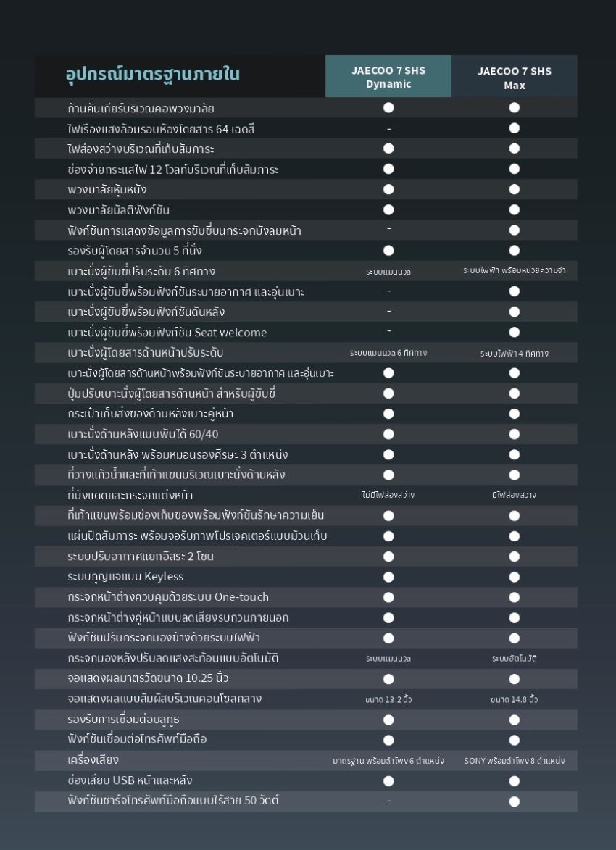Click the 14.8-inch touchscreen size cell
Image resolution: width=616 pixels, height=850 pixels.
pos(514,699)
